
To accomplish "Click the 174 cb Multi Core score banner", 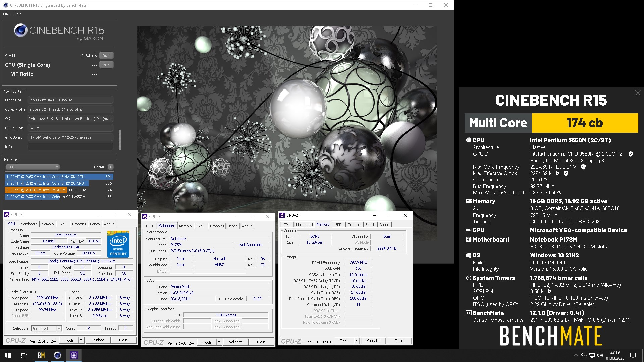I will (585, 123).
